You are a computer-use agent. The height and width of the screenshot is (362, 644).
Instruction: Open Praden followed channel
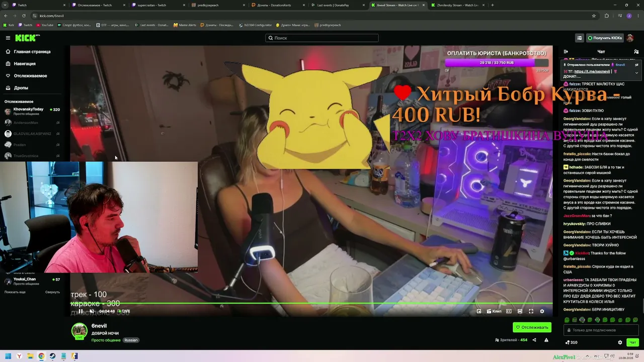tap(32, 145)
